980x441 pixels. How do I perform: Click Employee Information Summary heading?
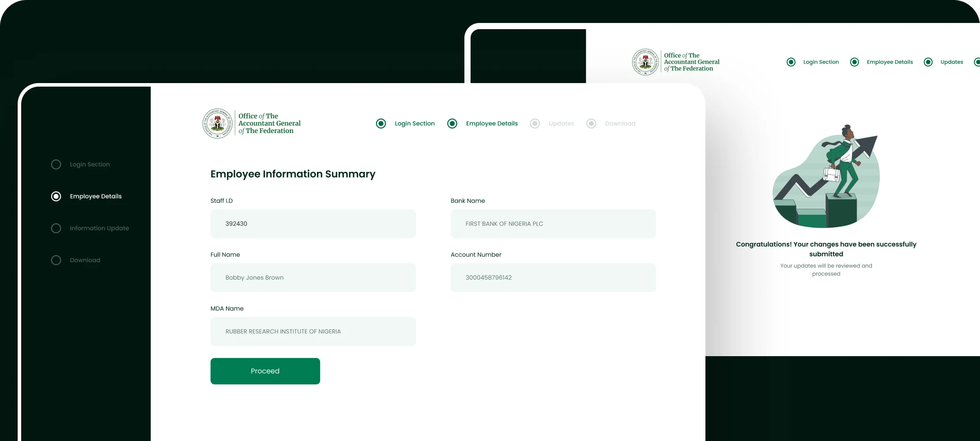(x=293, y=174)
